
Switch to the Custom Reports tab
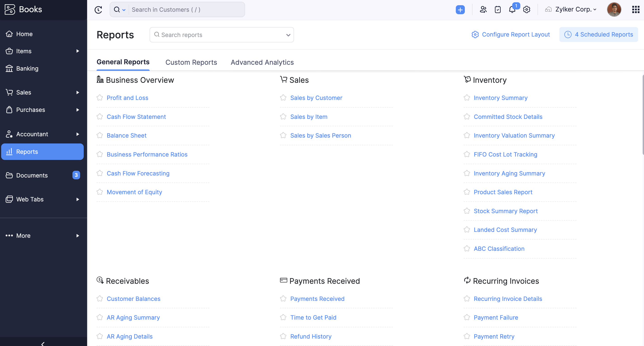tap(191, 62)
